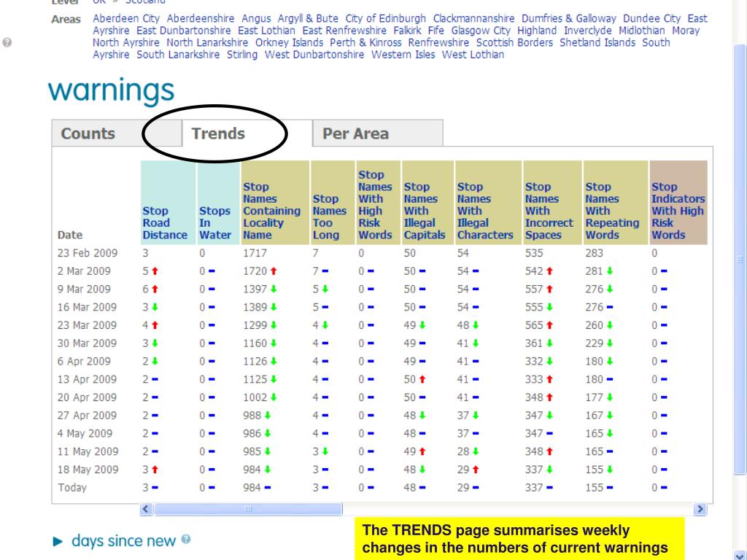Open the South Lanarkshire link
Viewport: 747px width, 560px height.
pos(178,55)
